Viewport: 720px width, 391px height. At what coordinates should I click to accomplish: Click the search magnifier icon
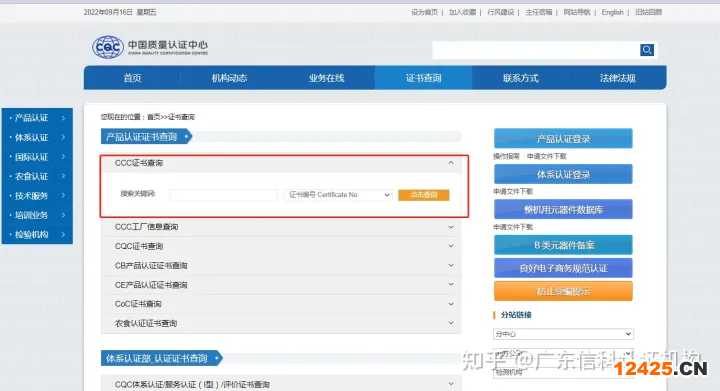point(647,50)
